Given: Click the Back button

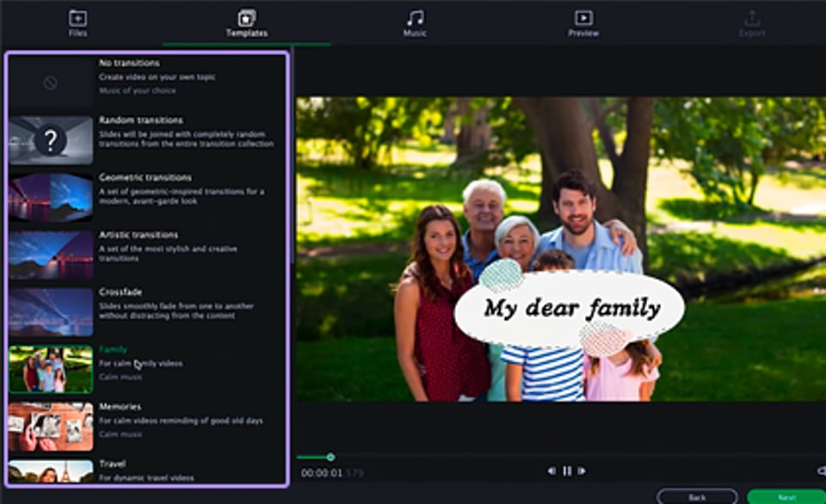Looking at the screenshot, I should pyautogui.click(x=697, y=496).
